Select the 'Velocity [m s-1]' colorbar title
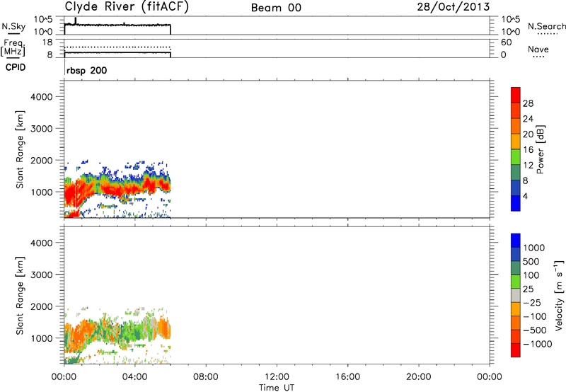The width and height of the screenshot is (566, 392). coord(559,295)
